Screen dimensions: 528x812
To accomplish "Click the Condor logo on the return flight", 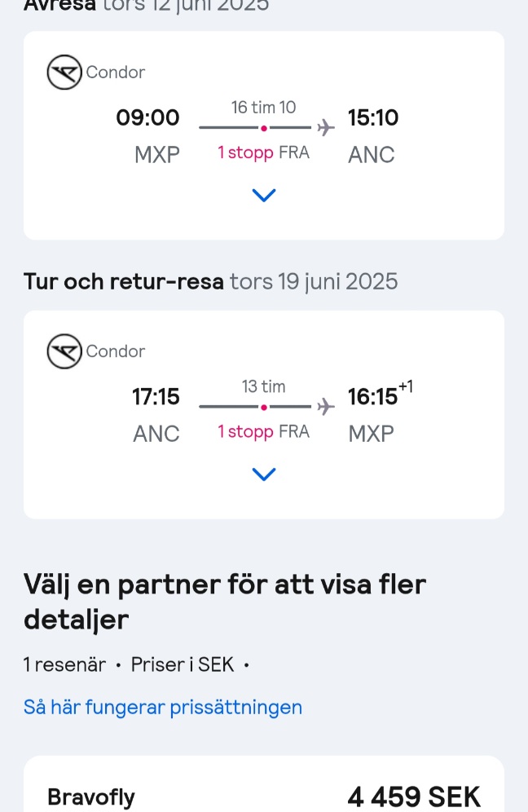I will coord(64,351).
